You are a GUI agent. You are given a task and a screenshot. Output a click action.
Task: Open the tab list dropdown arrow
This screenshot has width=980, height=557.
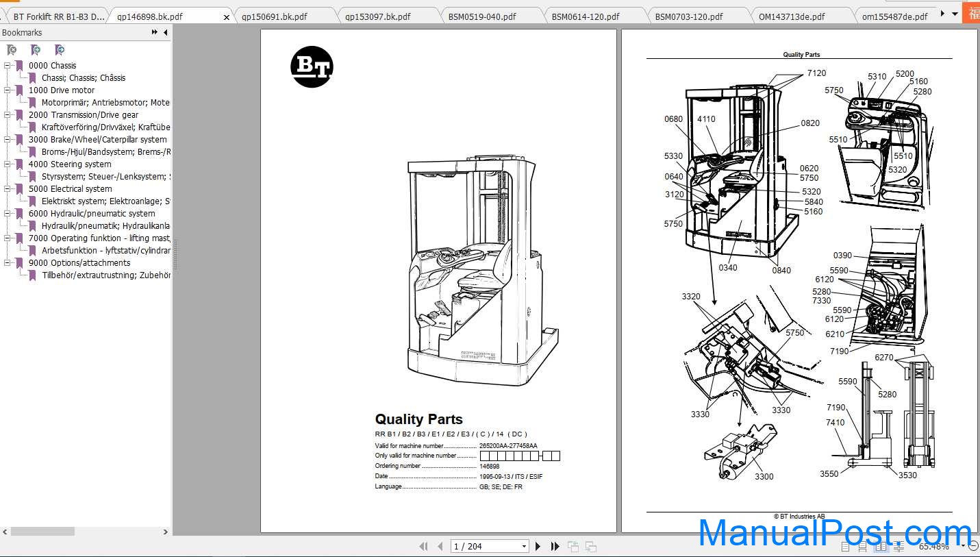[955, 13]
